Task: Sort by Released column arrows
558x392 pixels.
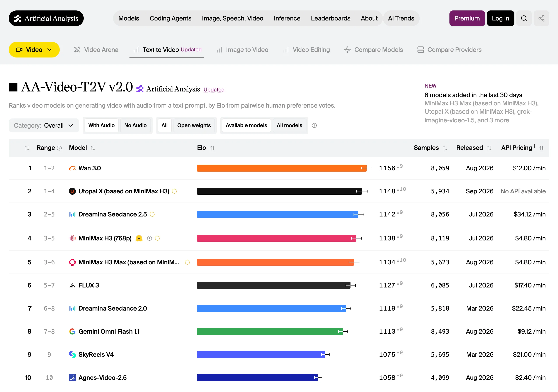Action: tap(489, 148)
